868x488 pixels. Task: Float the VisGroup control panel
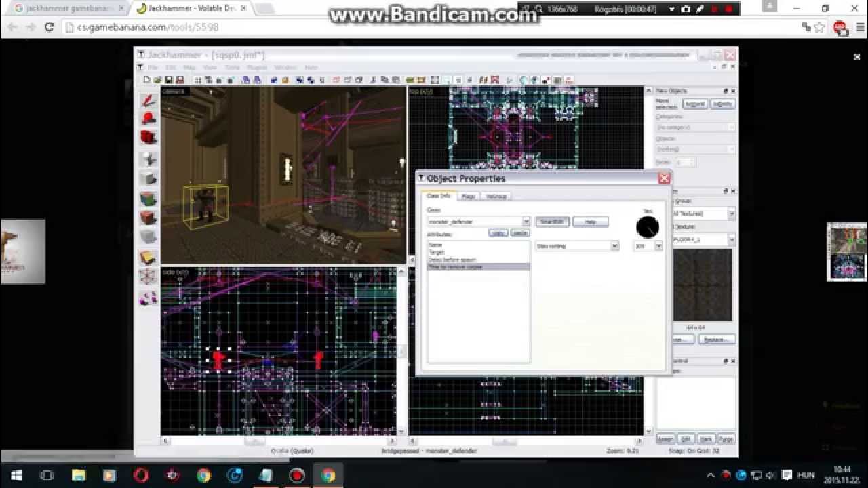726,361
